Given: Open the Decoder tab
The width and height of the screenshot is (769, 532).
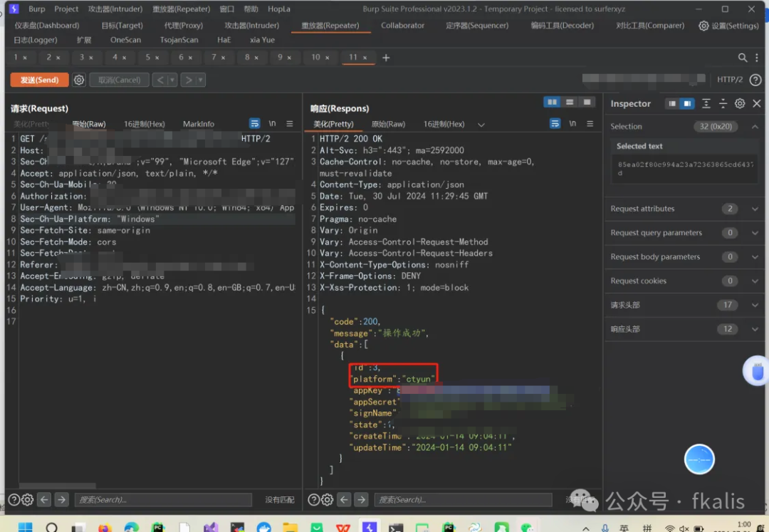Looking at the screenshot, I should click(562, 26).
